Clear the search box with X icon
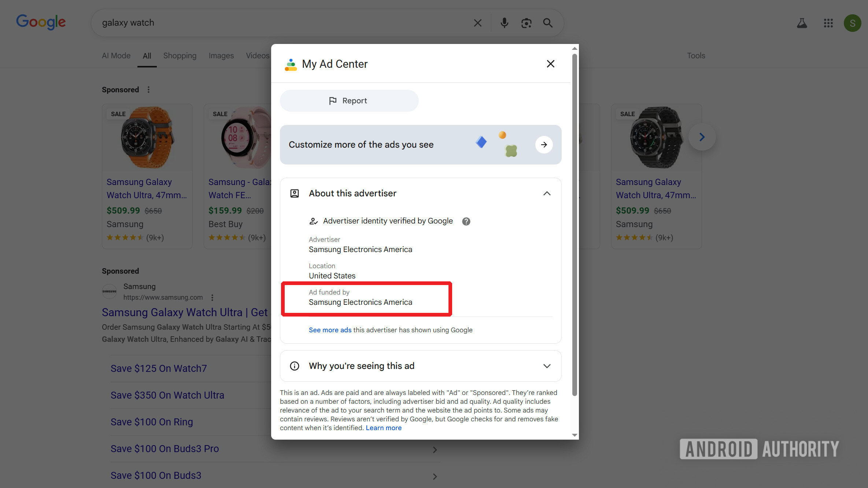 point(477,23)
